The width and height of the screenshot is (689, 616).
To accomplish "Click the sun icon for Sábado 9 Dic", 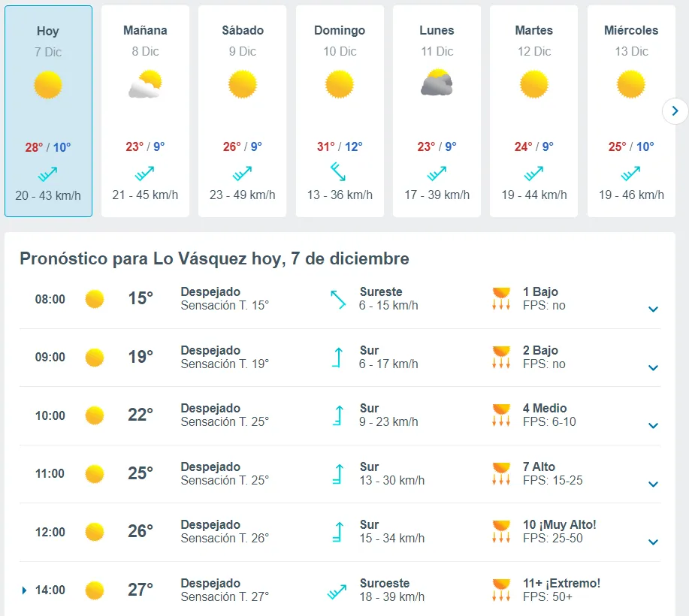I will [x=242, y=85].
